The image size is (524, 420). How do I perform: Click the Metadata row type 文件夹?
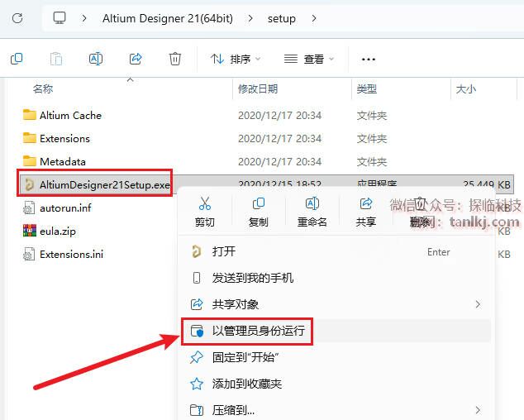coord(372,162)
